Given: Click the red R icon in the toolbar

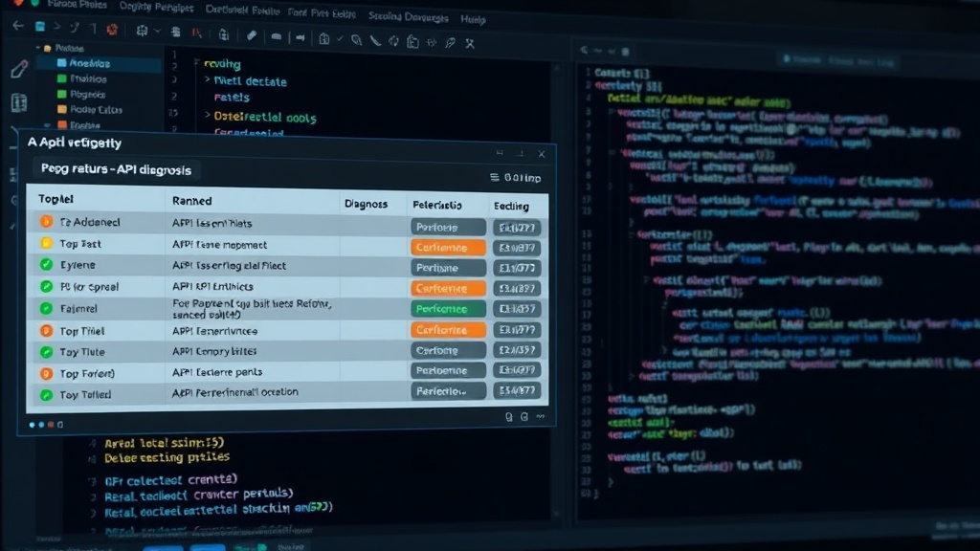Looking at the screenshot, I should coord(197,33).
